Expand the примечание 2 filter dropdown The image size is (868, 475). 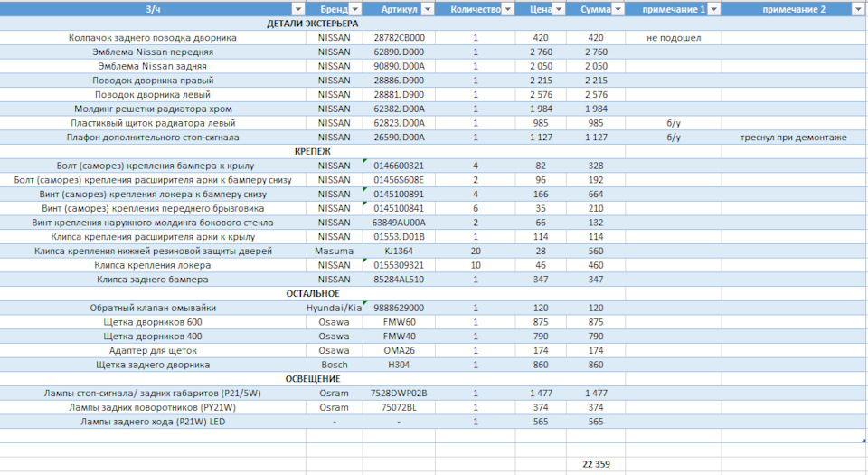[857, 9]
